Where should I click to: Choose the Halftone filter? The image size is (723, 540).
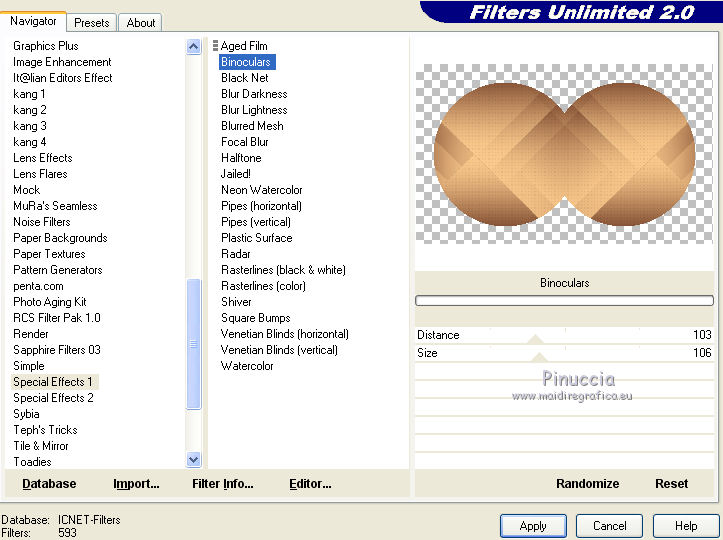241,158
